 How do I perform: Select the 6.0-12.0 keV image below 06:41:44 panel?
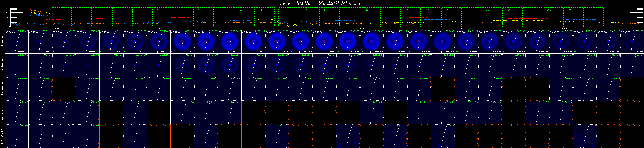[x=182, y=65]
